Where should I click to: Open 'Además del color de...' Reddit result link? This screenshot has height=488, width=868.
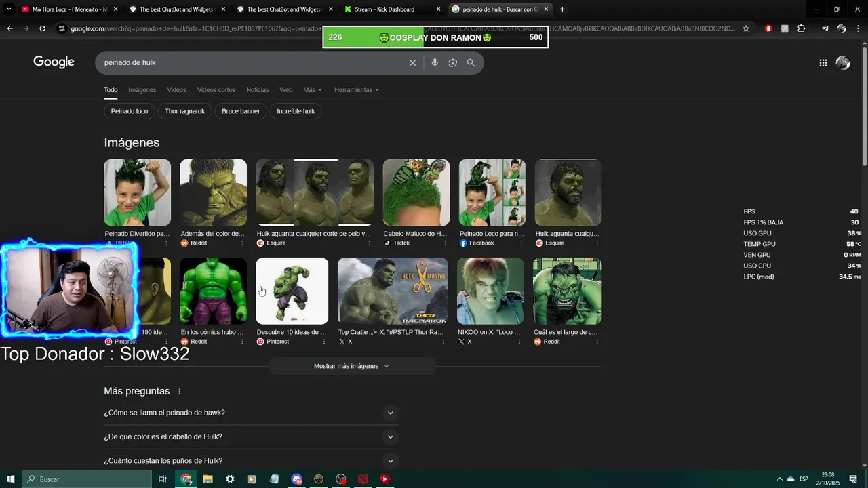(x=212, y=234)
